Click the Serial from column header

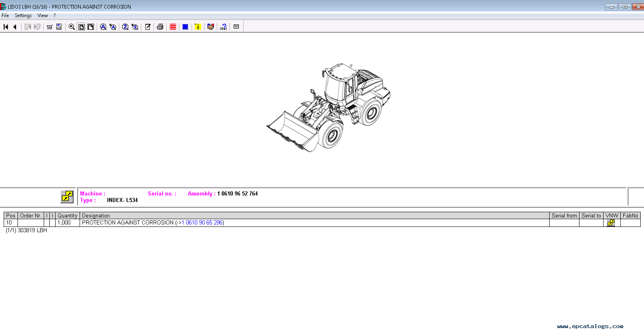pyautogui.click(x=564, y=215)
